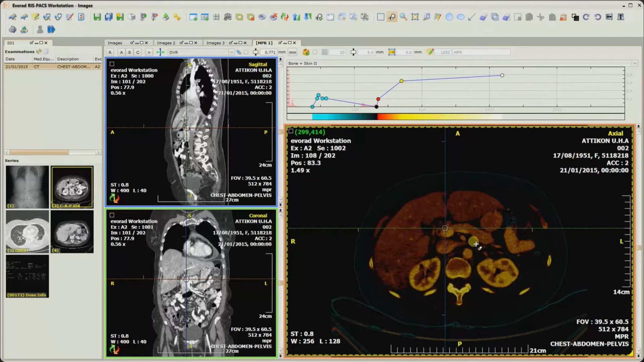Click the scissors cut tool
This screenshot has height=362, width=644.
tap(540, 17)
